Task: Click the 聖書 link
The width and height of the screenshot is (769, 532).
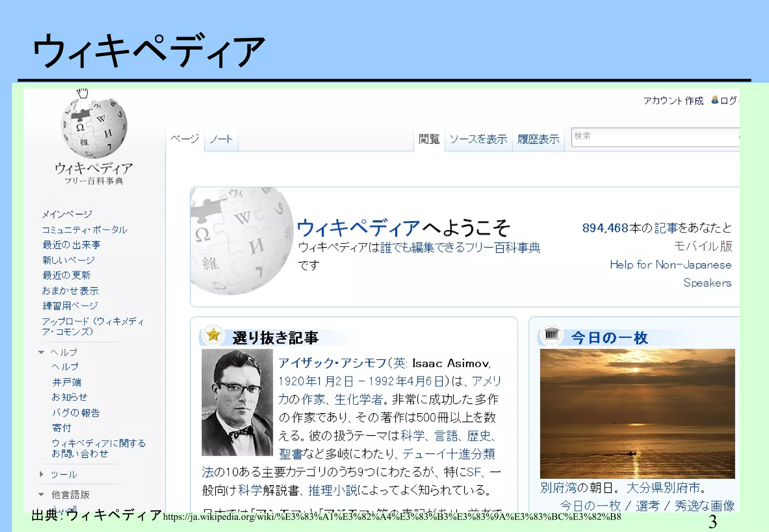Action: (x=291, y=454)
